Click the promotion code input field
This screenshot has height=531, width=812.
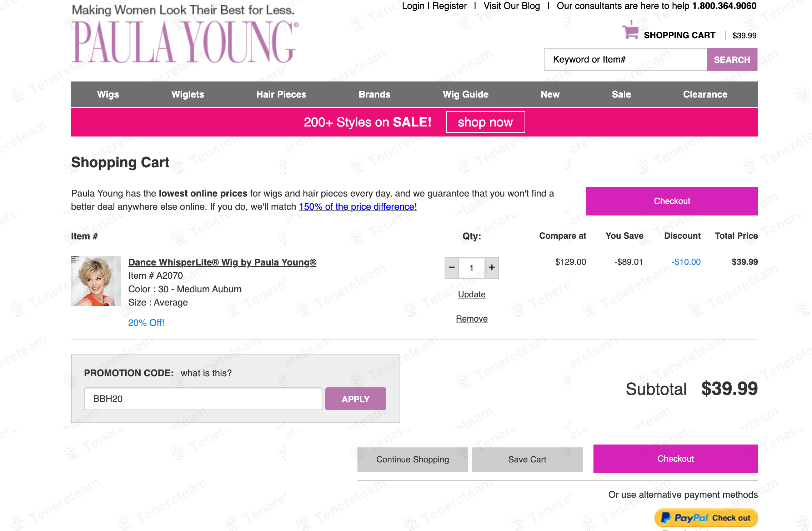point(203,399)
